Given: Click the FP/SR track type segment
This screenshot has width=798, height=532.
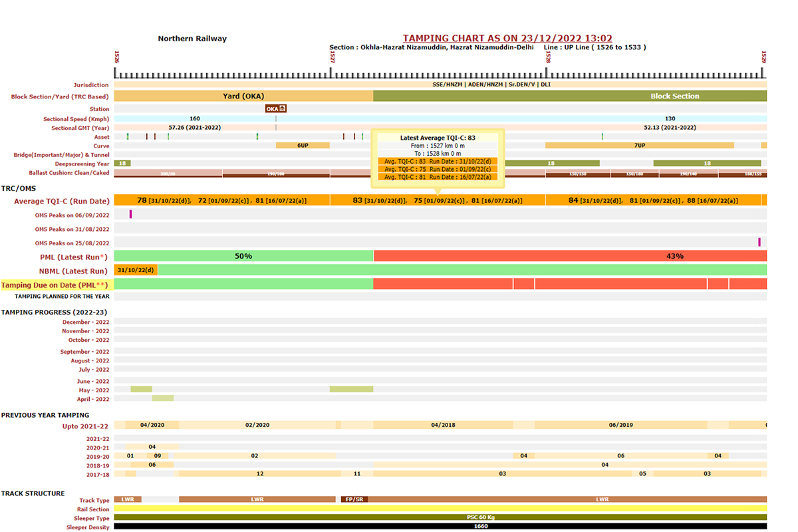Looking at the screenshot, I should coord(354,499).
